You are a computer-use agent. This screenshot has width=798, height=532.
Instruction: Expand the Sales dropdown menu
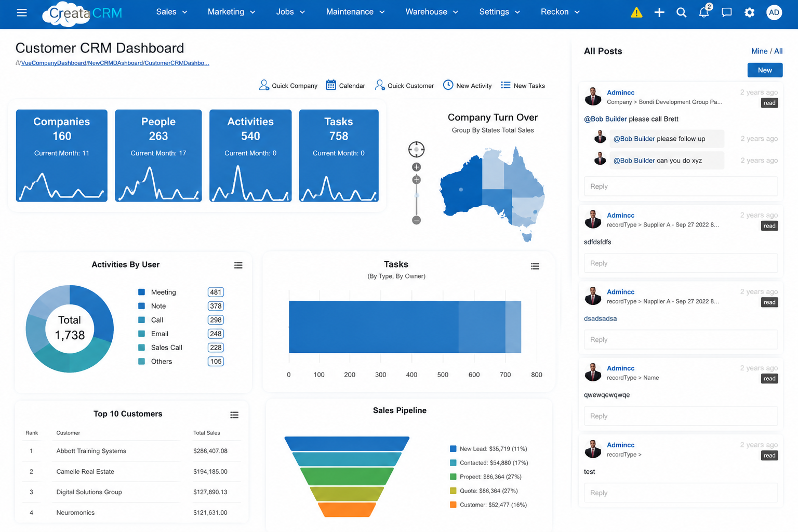pos(171,12)
